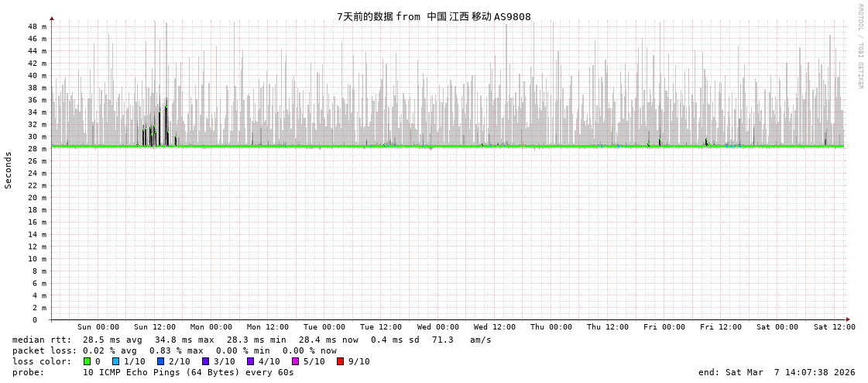
Task: Pick the violet 4/10 loss swatch
Action: coord(251,361)
